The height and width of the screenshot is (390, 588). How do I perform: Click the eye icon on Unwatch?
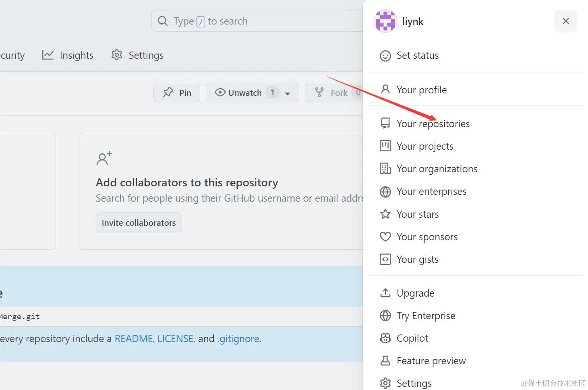click(x=220, y=92)
